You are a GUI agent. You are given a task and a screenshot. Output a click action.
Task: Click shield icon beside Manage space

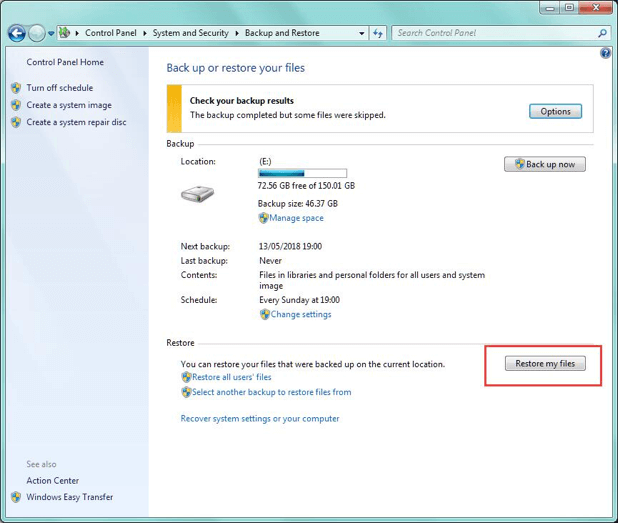263,218
